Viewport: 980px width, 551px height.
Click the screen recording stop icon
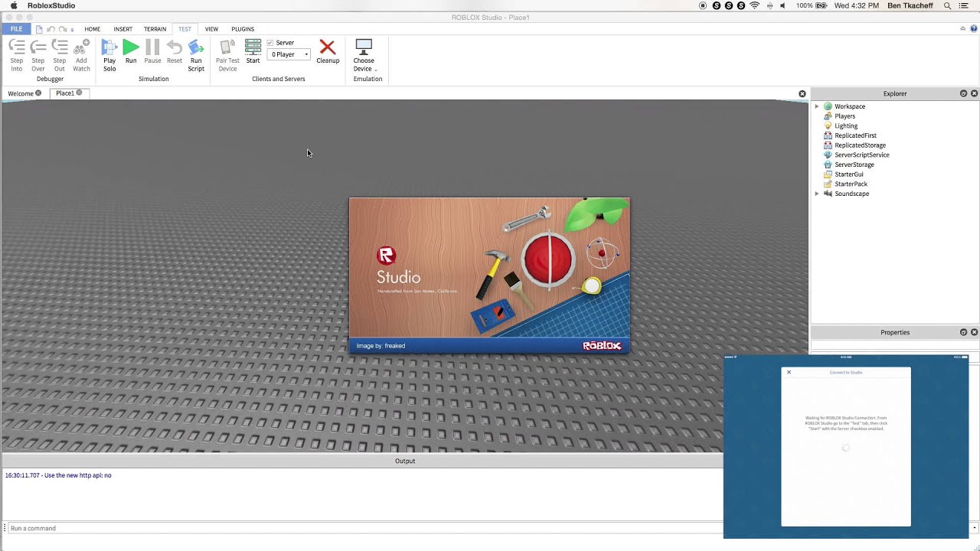(x=703, y=5)
